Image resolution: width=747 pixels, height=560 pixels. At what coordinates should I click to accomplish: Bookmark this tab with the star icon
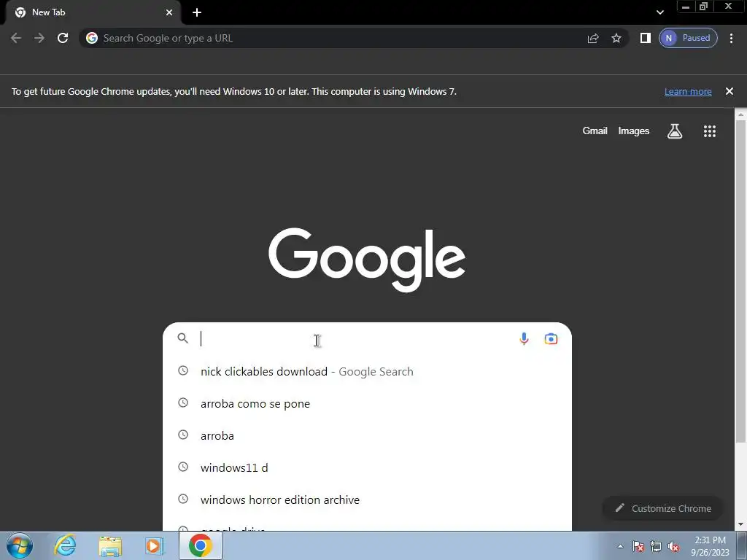click(x=616, y=38)
